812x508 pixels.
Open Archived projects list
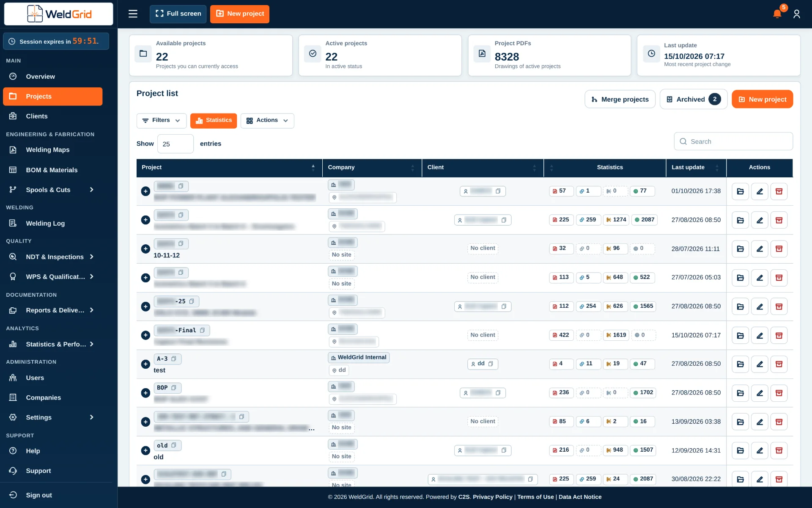[x=694, y=99]
